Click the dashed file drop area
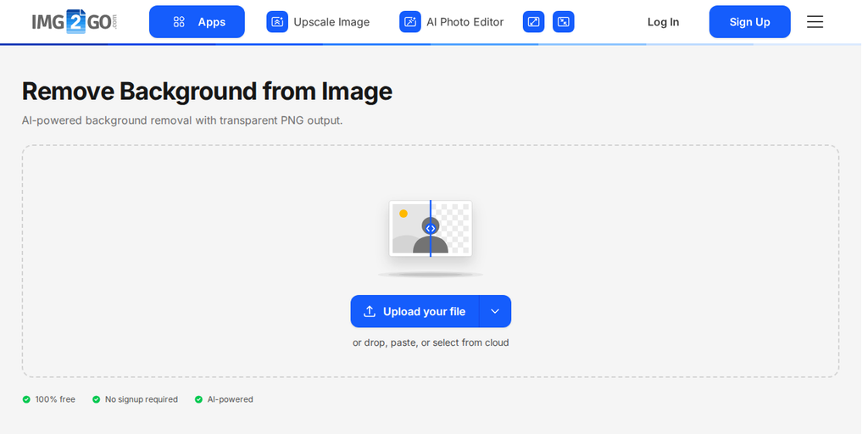 [431, 261]
